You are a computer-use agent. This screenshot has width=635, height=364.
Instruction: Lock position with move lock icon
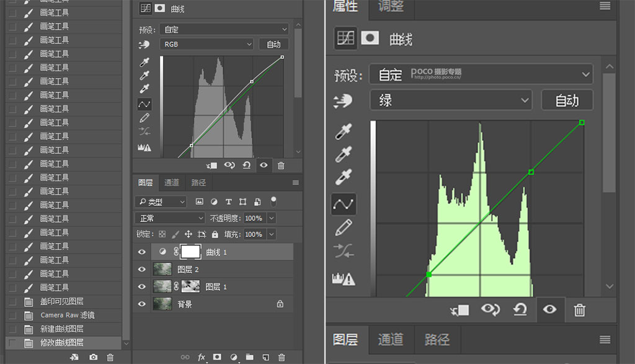189,234
